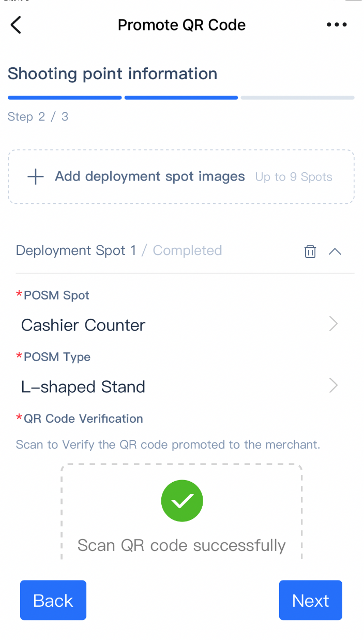Image resolution: width=364 pixels, height=640 pixels.
Task: Open the three-dot more options menu
Action: [337, 25]
